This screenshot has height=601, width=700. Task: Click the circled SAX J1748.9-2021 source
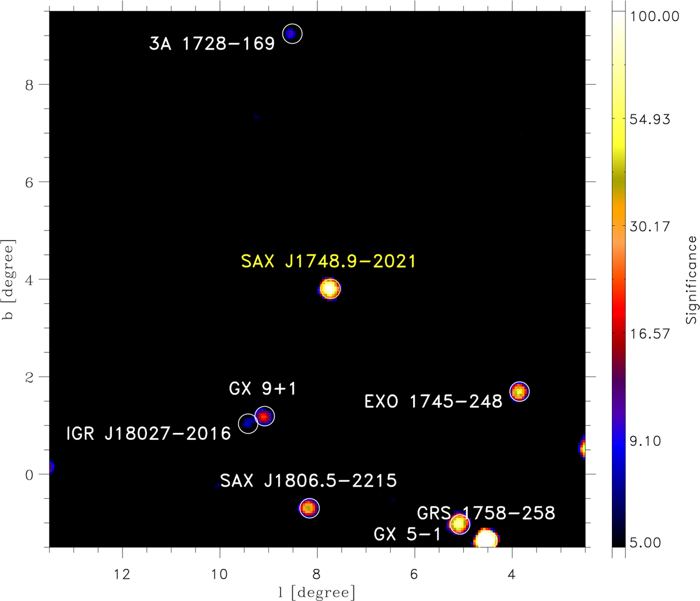[330, 289]
